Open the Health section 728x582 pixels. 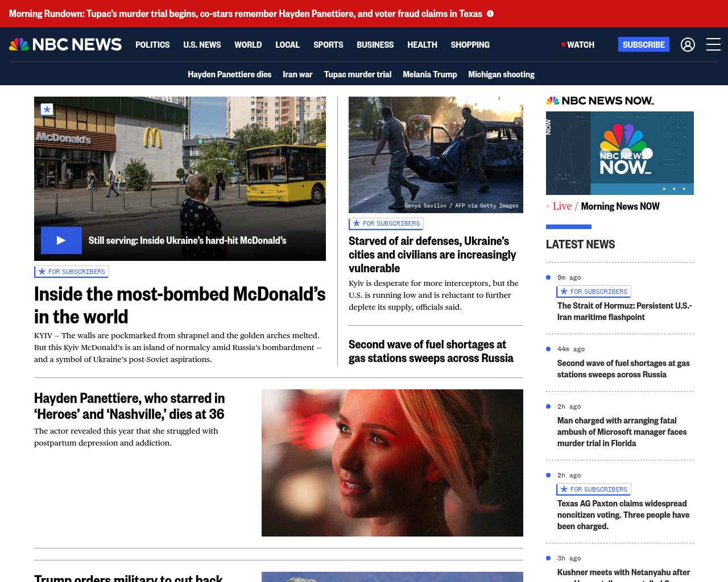coord(422,44)
